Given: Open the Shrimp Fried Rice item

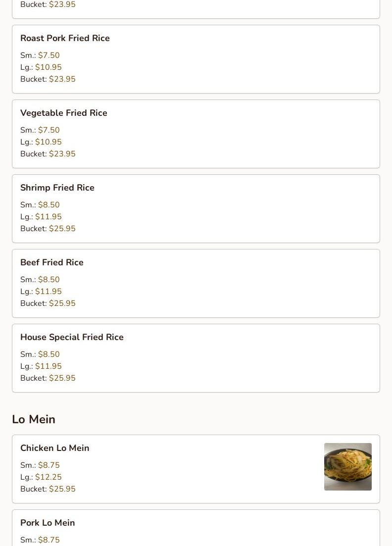Looking at the screenshot, I should 196,208.
